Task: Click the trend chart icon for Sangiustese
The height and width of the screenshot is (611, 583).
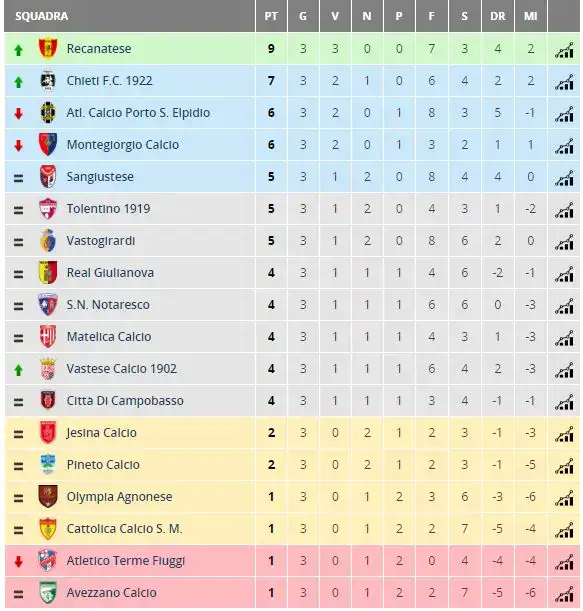Action: click(x=564, y=178)
